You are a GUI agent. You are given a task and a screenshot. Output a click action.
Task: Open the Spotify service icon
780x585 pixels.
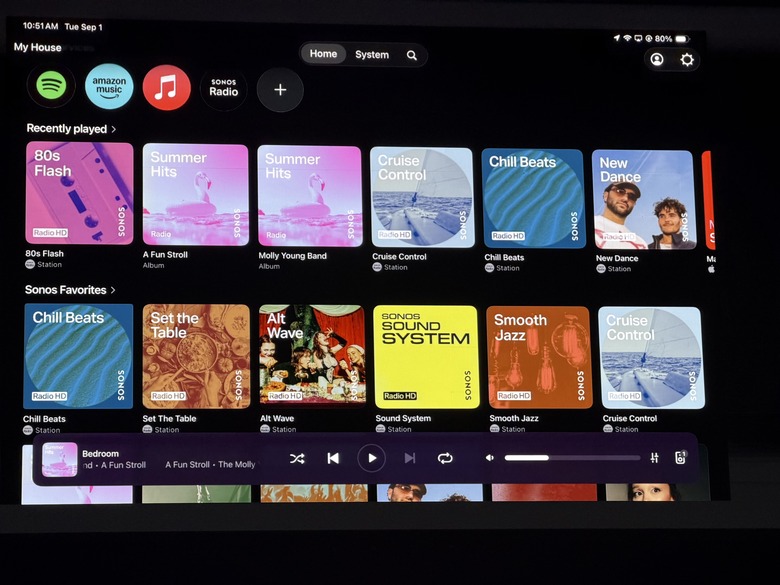(x=51, y=86)
